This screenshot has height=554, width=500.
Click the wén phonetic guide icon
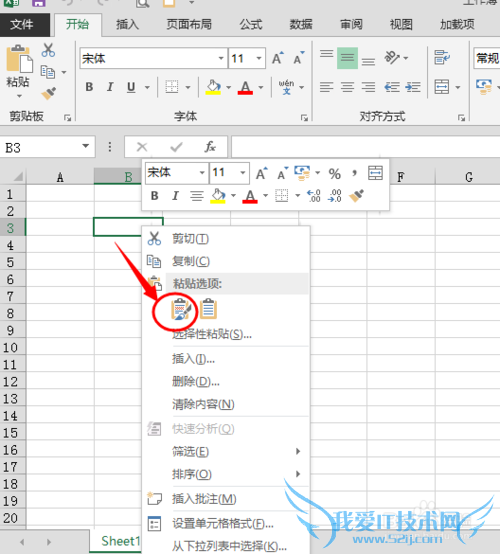click(x=286, y=87)
